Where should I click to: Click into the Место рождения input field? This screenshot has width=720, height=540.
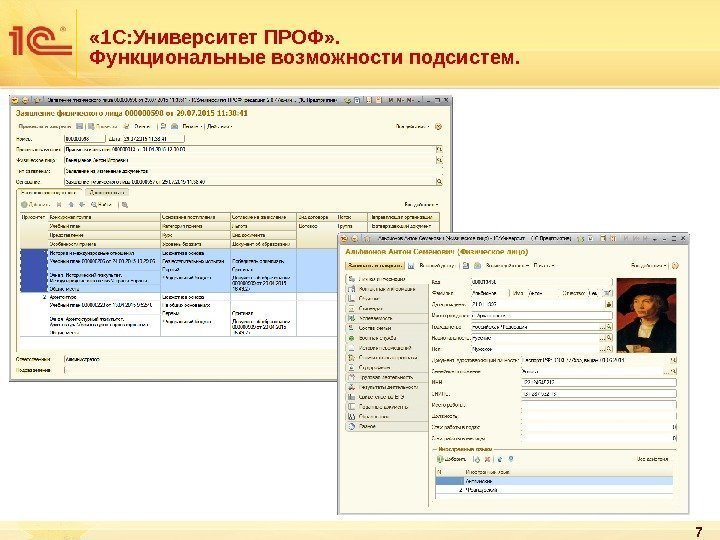542,316
